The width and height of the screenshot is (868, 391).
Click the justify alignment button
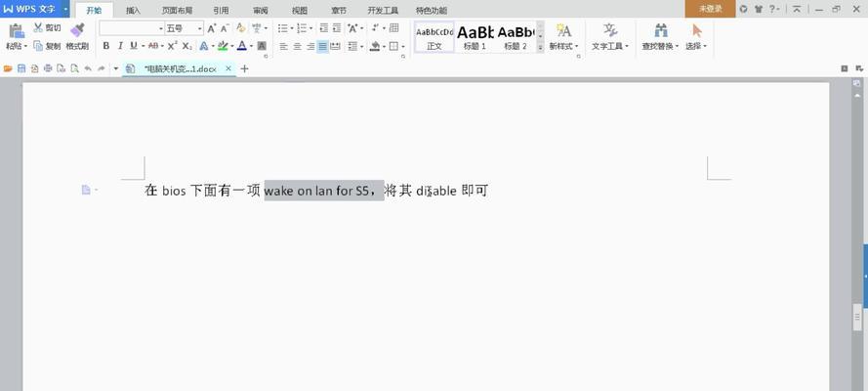click(x=323, y=46)
